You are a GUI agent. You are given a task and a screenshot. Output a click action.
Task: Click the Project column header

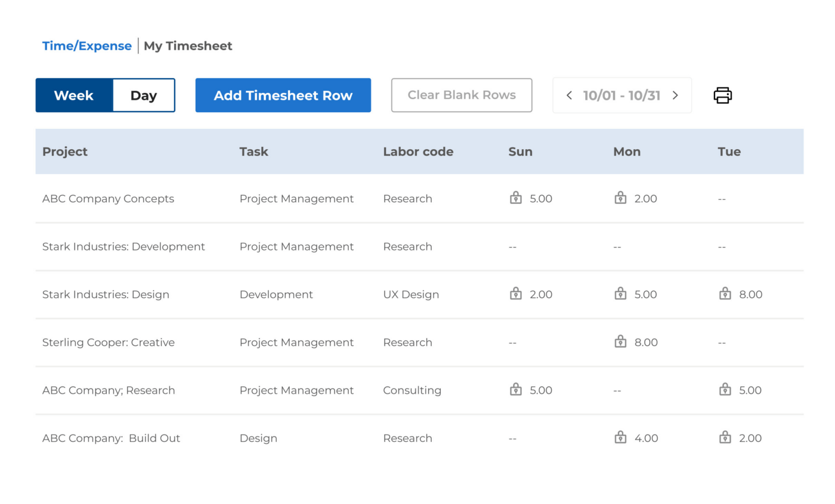[65, 151]
